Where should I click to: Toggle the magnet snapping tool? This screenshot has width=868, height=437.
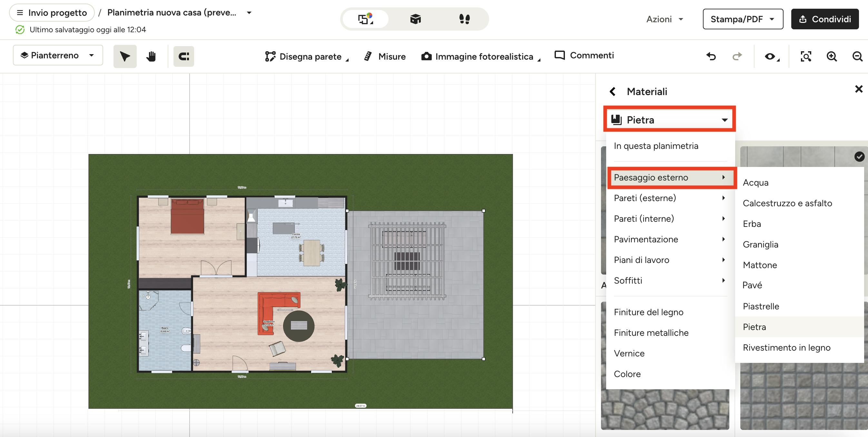(x=184, y=56)
